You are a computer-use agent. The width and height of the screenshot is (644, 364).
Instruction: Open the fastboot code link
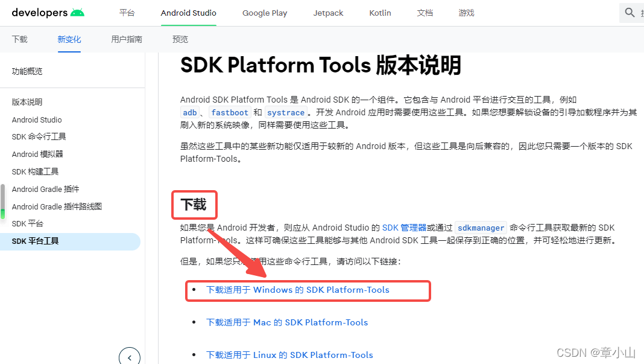pyautogui.click(x=230, y=112)
